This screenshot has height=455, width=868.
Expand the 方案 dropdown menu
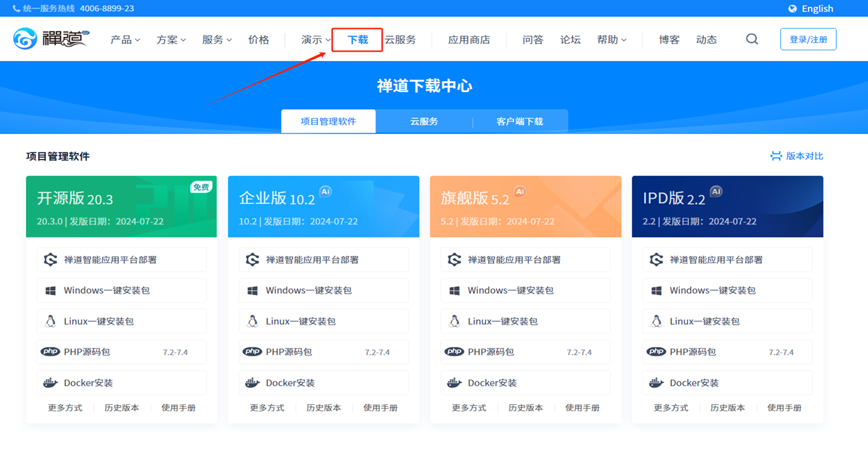171,40
